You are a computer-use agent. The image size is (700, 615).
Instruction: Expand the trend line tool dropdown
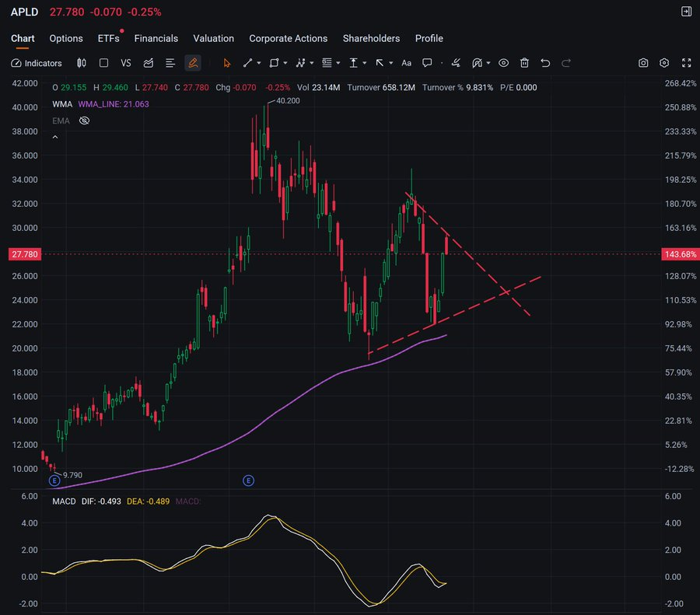point(258,63)
